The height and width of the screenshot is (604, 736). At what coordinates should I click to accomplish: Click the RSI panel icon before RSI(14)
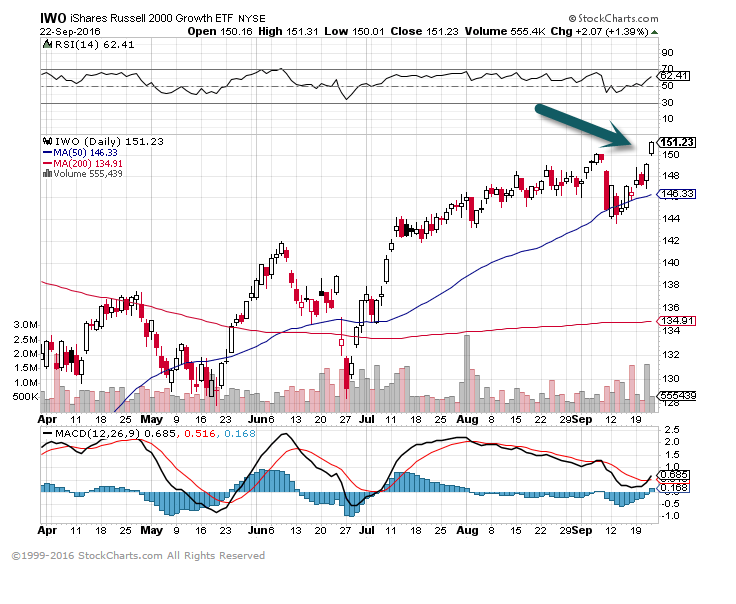click(47, 44)
